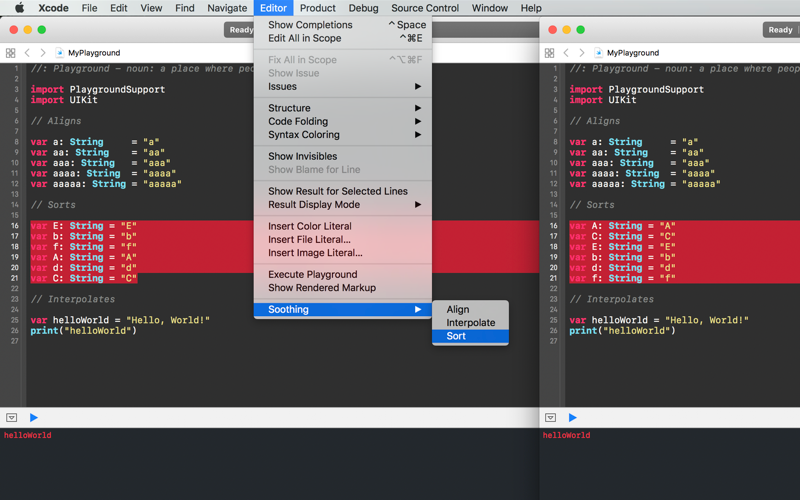
Task: Open the Product menu in menu bar
Action: pos(317,8)
